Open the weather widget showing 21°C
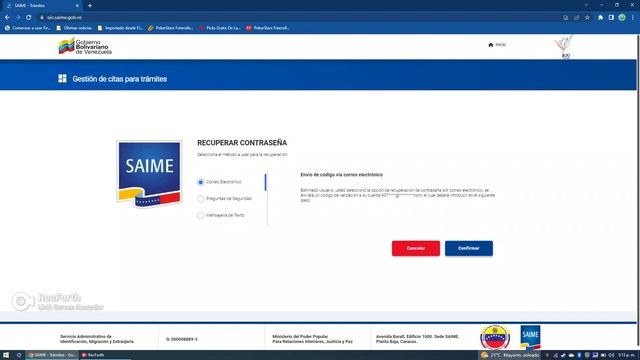Viewport: 640px width, 360px height. tap(510, 355)
